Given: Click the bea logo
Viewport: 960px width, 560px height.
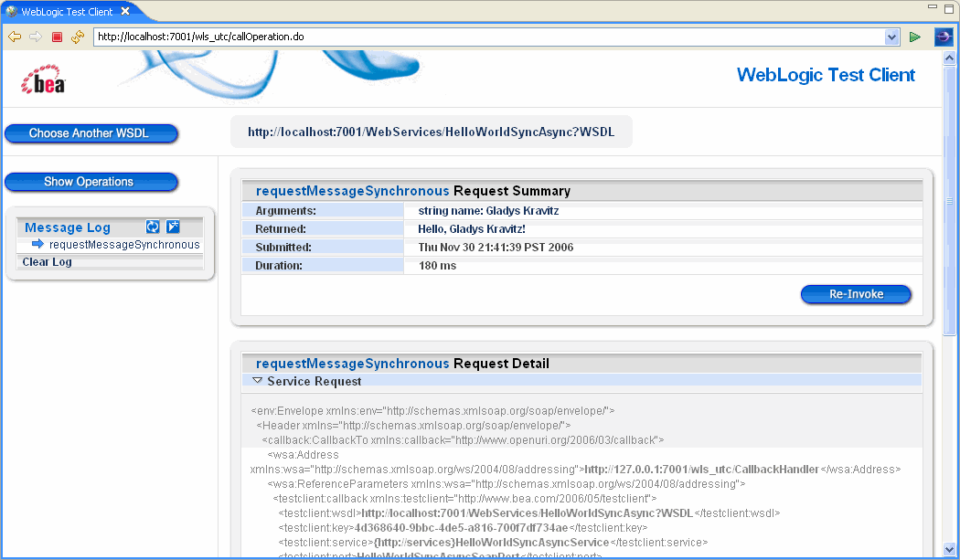Looking at the screenshot, I should 44,79.
